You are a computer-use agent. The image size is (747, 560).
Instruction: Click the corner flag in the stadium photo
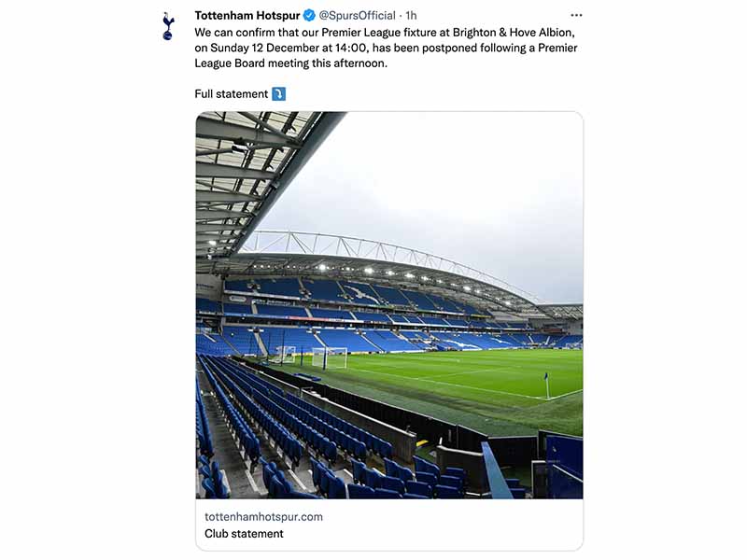point(546,385)
